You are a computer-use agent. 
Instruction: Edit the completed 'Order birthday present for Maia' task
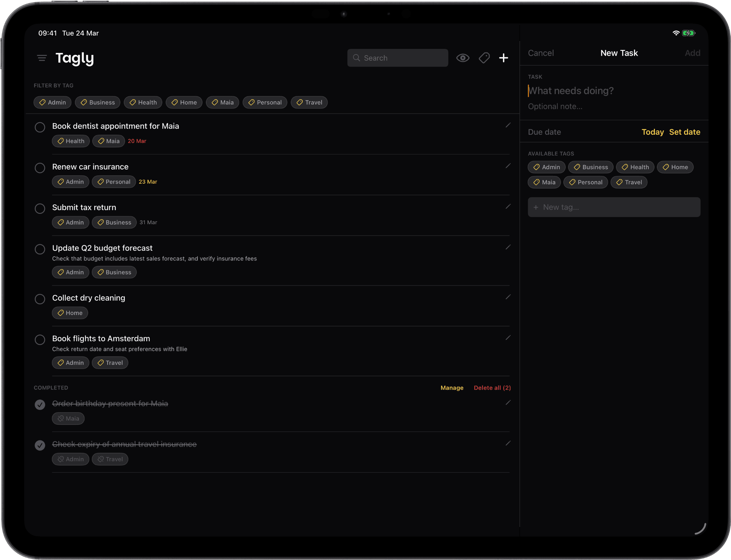click(x=508, y=402)
